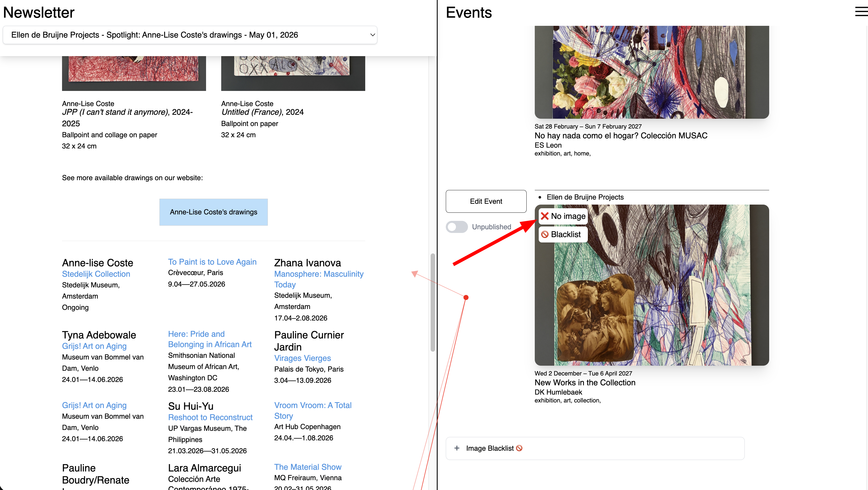Screen dimensions: 868x490
Task: Click the location text ES Leon
Action: pos(548,145)
